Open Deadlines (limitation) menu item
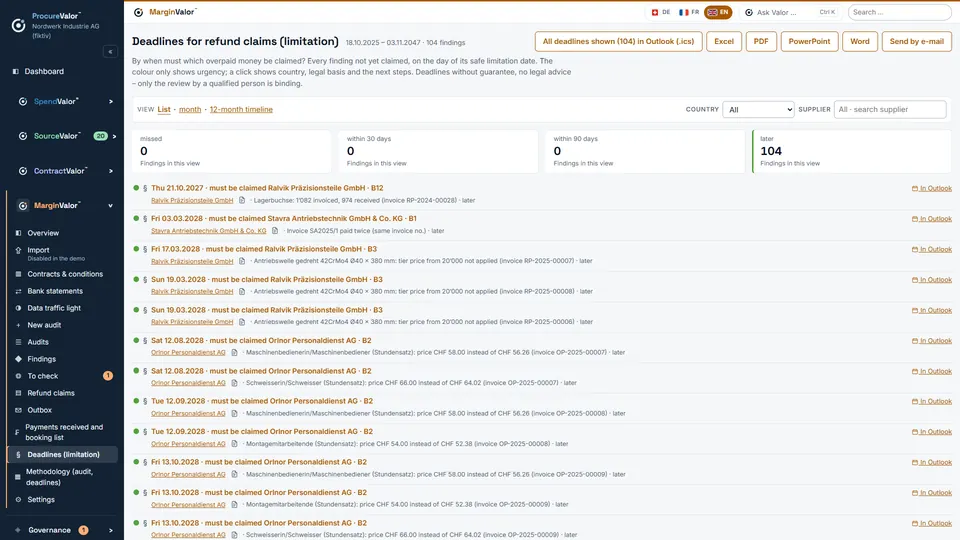This screenshot has height=540, width=960. click(x=62, y=455)
